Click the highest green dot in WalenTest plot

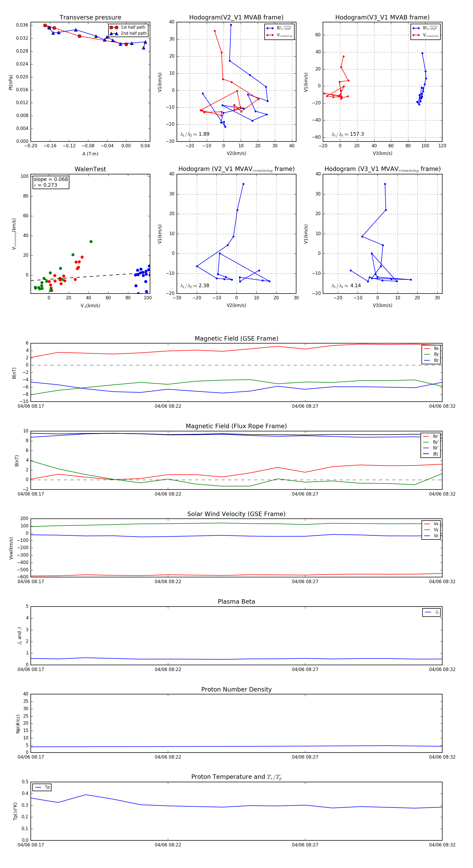click(91, 242)
